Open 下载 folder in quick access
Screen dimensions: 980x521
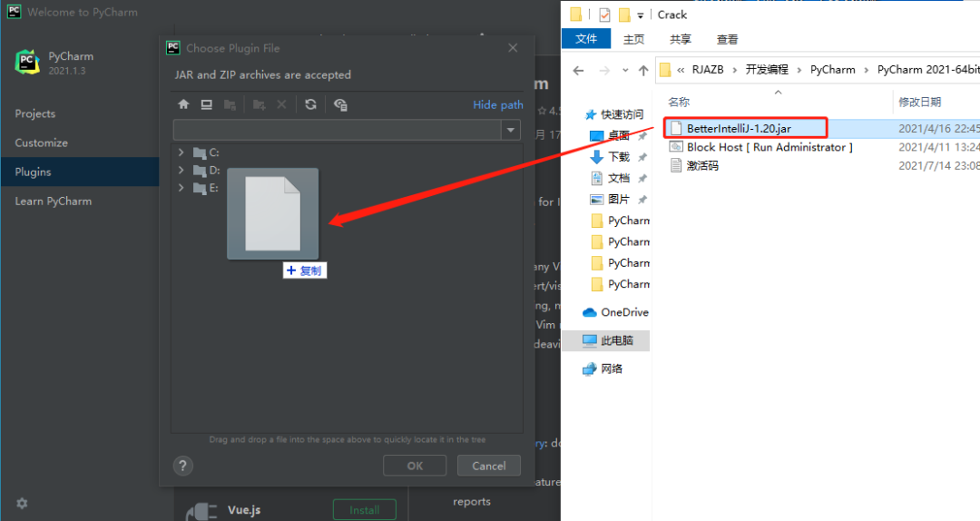[x=618, y=157]
